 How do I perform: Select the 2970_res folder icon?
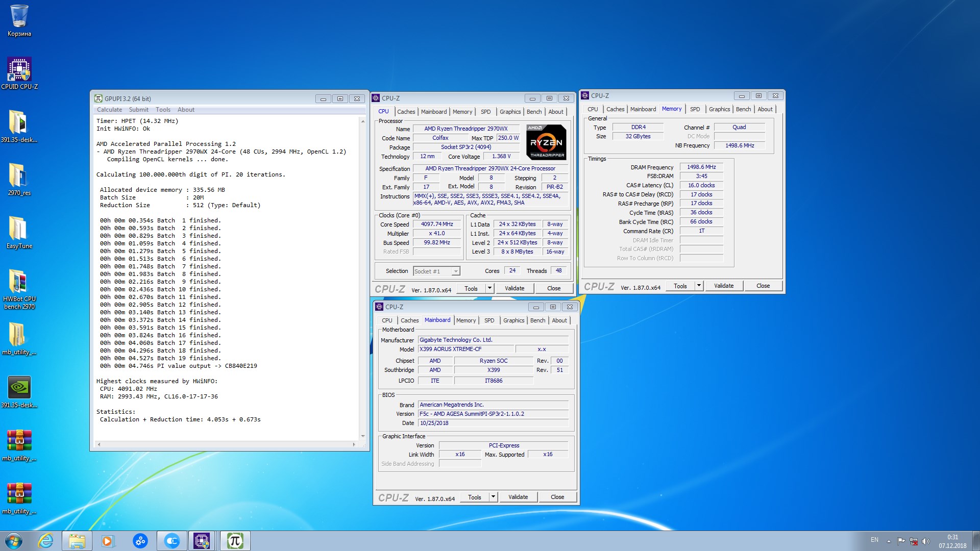pyautogui.click(x=19, y=179)
